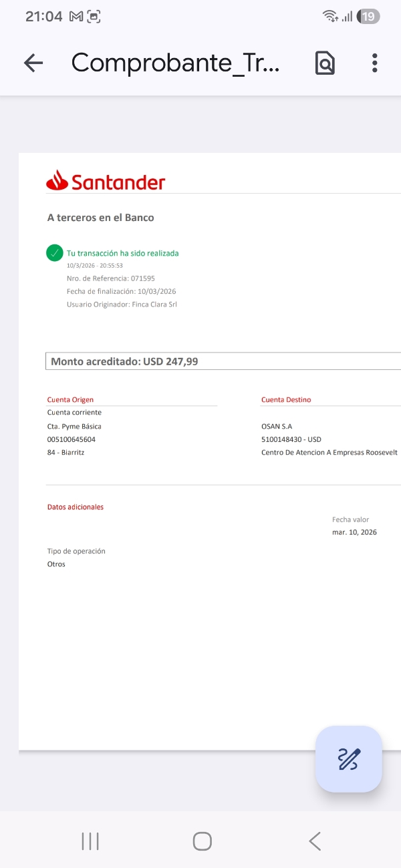Tap the Wi-Fi signal status icon
401x868 pixels.
click(329, 17)
